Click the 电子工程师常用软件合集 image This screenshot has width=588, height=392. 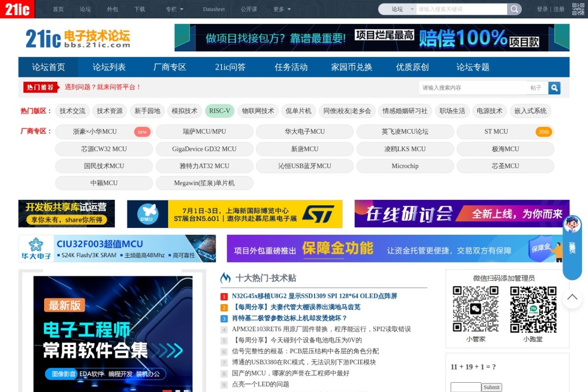[x=113, y=334]
